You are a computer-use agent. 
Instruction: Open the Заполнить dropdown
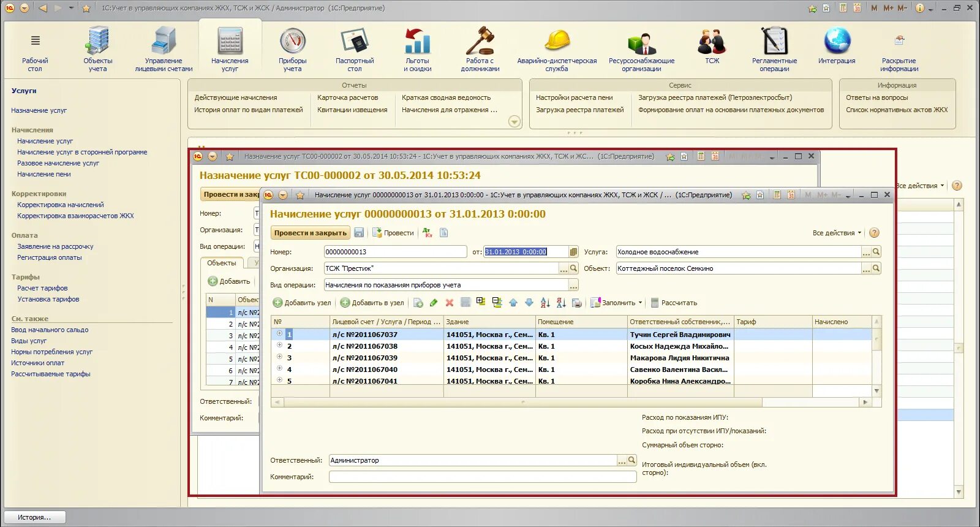click(x=616, y=303)
